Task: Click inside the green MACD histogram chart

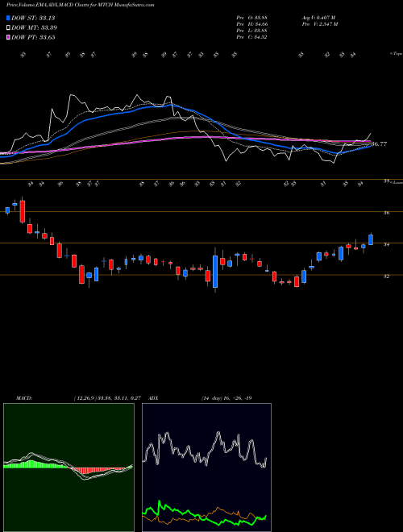Action: tap(69, 468)
